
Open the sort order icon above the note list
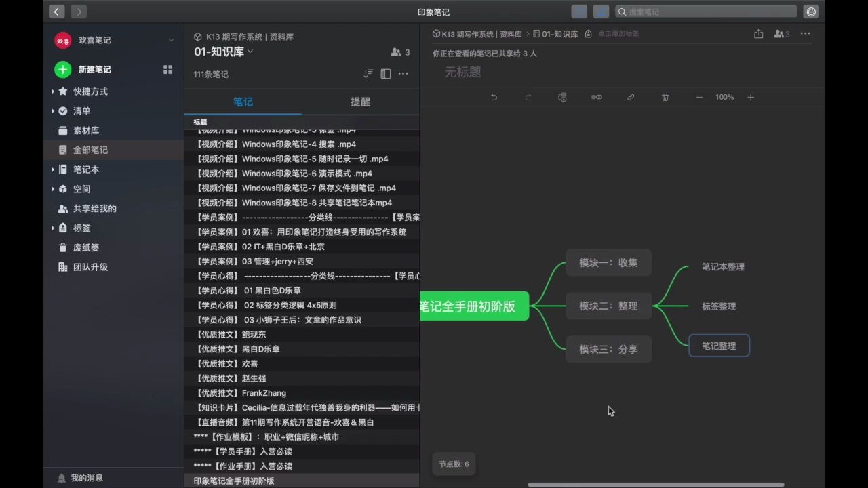tap(368, 74)
